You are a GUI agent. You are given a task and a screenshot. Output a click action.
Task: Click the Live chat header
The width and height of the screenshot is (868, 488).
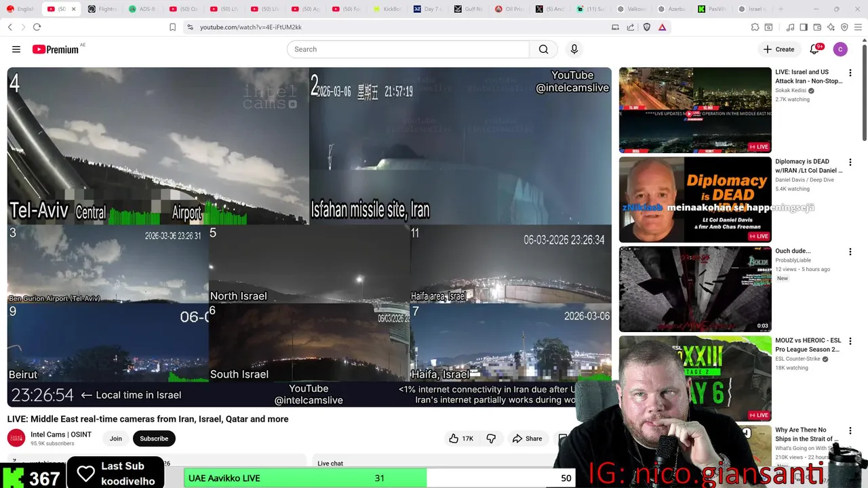pyautogui.click(x=330, y=464)
